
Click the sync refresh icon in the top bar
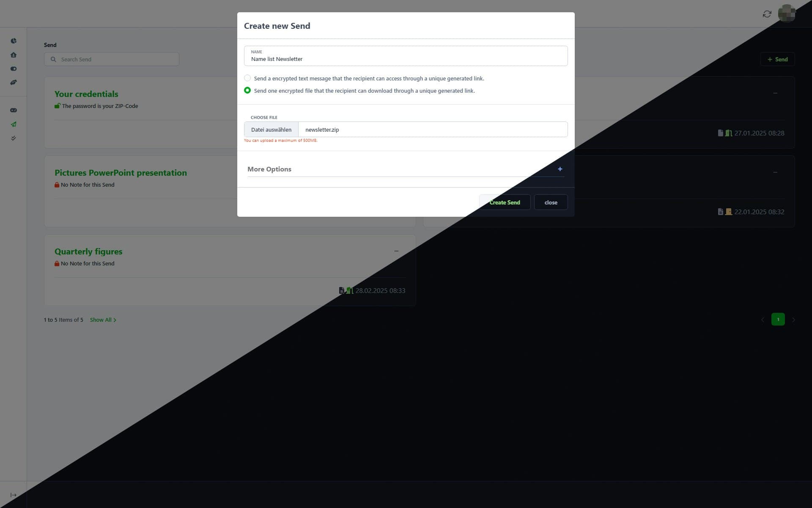[767, 14]
